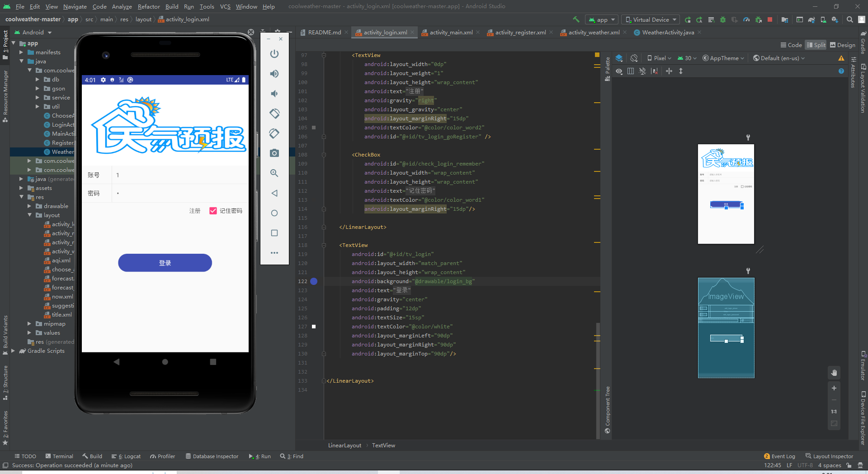The image size is (868, 474).
Task: Open the Refactor menu
Action: coord(149,6)
